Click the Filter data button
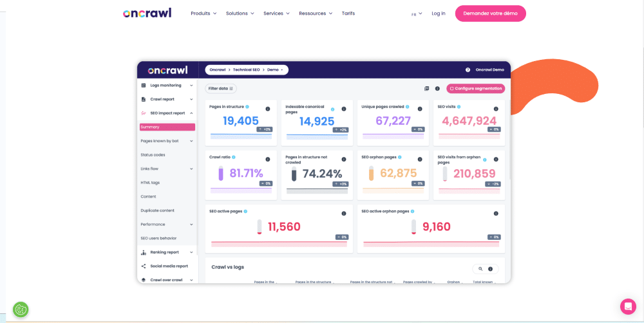This screenshot has width=644, height=323. [x=221, y=88]
